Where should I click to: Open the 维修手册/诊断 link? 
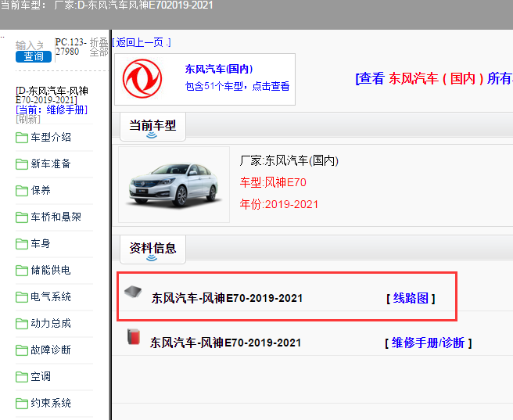click(429, 343)
